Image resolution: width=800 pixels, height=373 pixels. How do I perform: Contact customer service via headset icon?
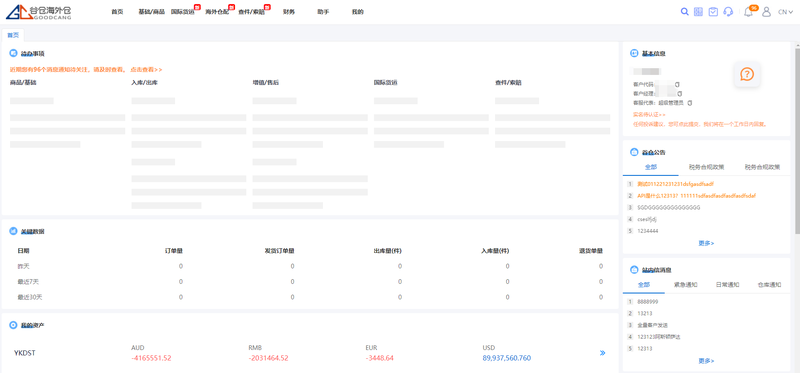pos(728,12)
